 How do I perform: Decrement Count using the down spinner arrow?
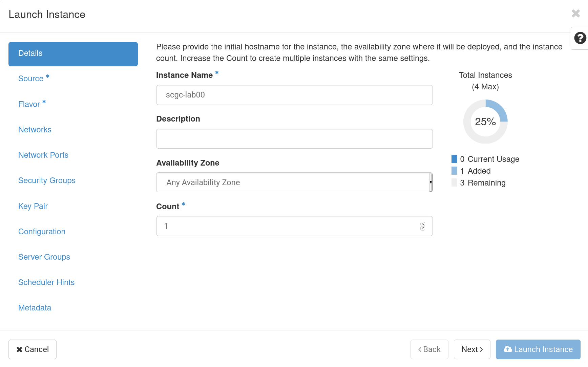pyautogui.click(x=422, y=228)
